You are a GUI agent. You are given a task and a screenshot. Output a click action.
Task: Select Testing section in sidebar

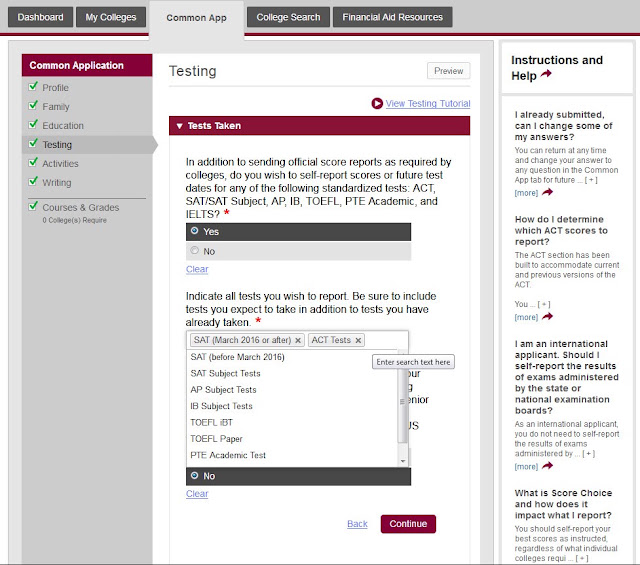point(57,145)
